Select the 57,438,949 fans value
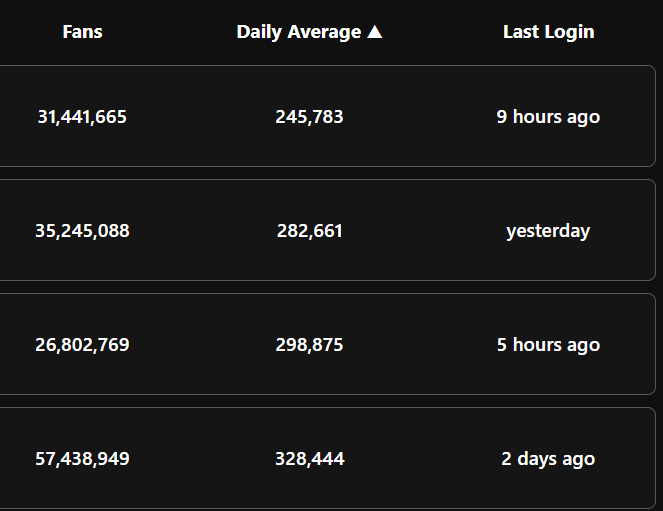Screen dimensions: 663x511 coord(82,459)
